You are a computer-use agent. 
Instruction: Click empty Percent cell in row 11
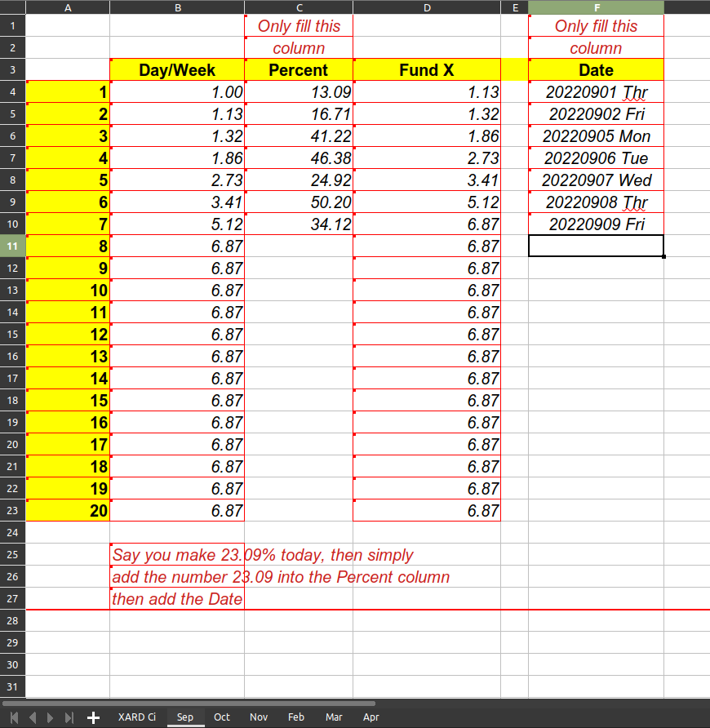299,246
